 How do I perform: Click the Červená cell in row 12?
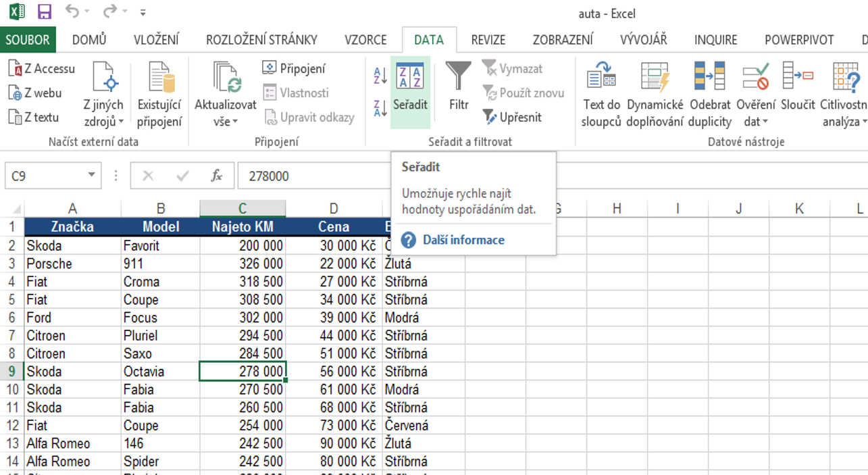coord(424,426)
